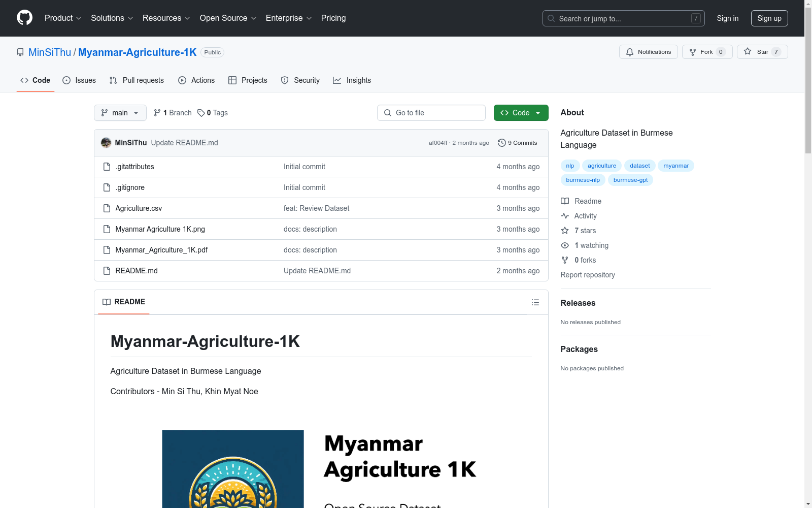Screen dimensions: 812x508
Task: Click the eye icon next to 1 watching
Action: (565, 245)
